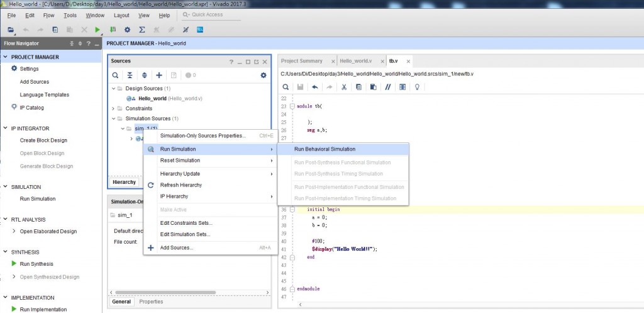Collapse the Simulation Sources tree node
644x313 pixels.
point(114,118)
